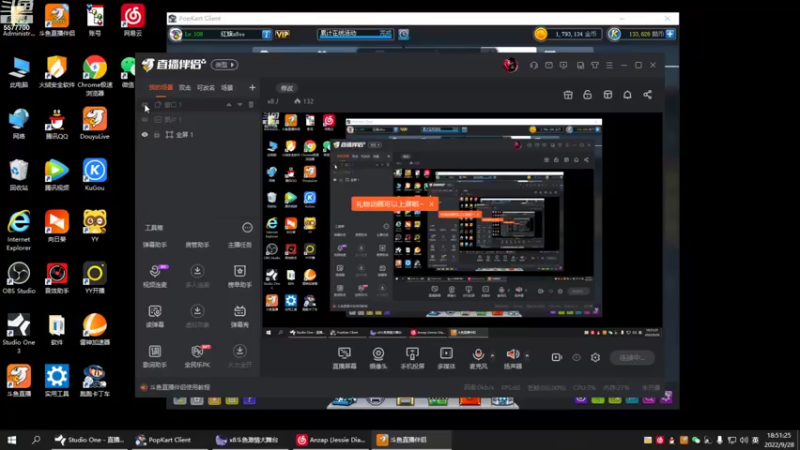The width and height of the screenshot is (800, 450).
Task: Open 榜单助手 tool
Action: tap(240, 276)
